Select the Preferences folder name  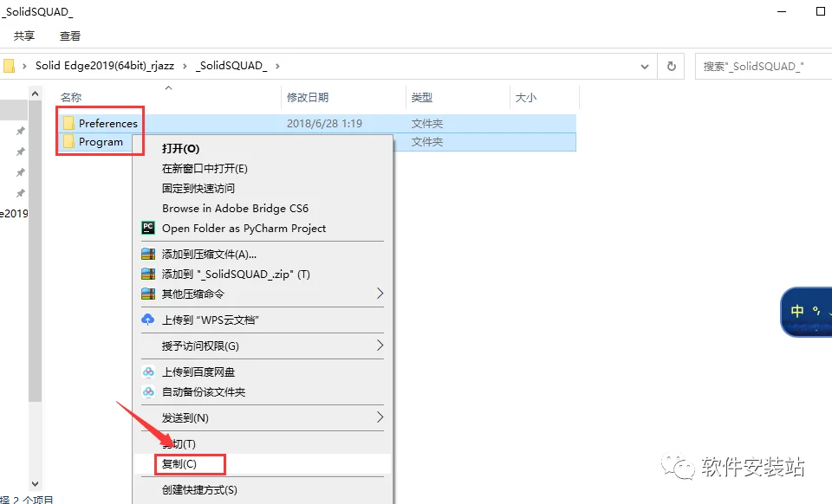(x=107, y=123)
